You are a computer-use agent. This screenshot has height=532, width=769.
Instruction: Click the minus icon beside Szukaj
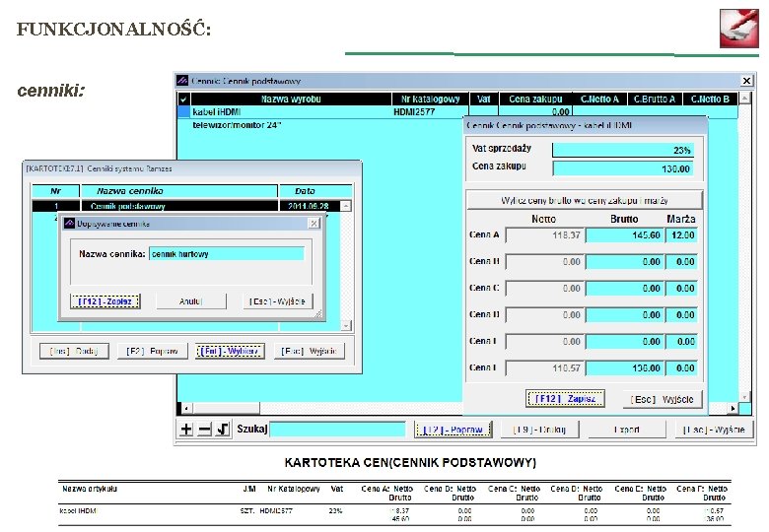[x=204, y=430]
